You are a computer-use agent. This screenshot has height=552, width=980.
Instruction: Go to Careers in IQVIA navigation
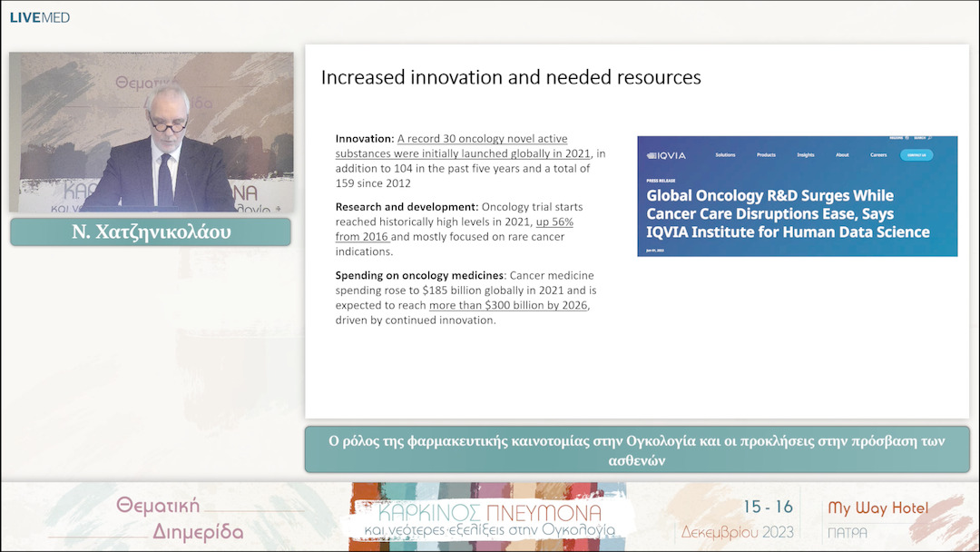tap(878, 155)
